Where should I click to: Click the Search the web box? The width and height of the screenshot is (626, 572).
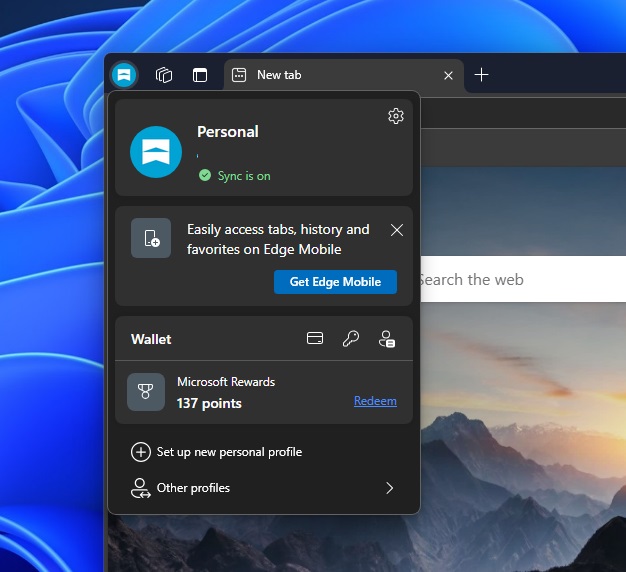[523, 279]
